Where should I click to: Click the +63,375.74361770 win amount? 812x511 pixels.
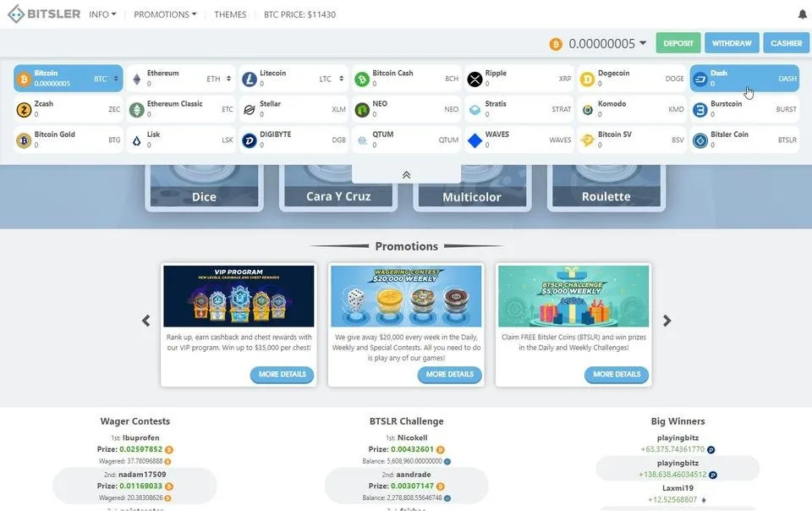coord(672,449)
